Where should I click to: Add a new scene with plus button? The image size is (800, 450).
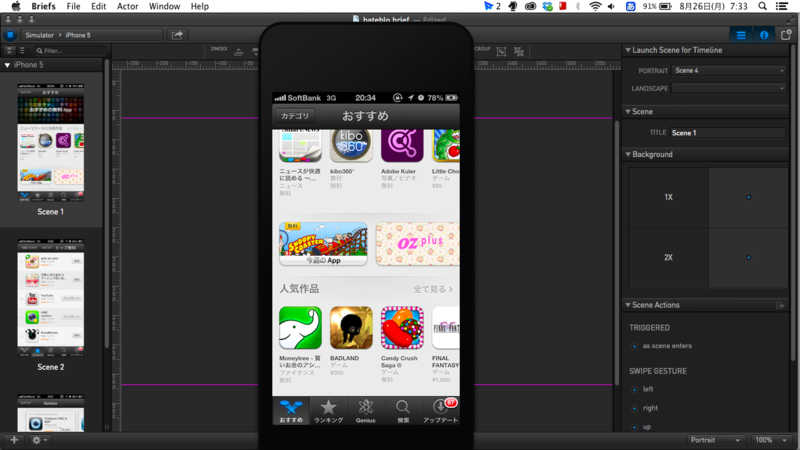click(x=14, y=440)
